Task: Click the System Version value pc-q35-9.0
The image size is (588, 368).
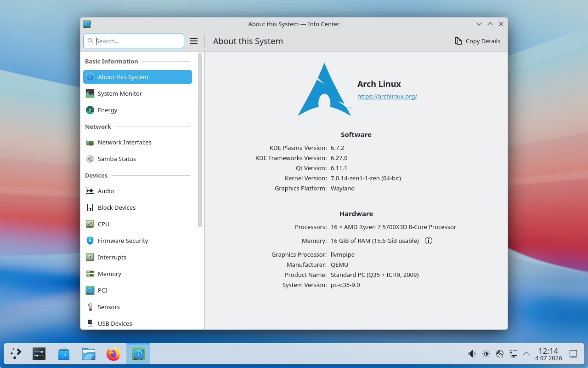Action: point(345,285)
